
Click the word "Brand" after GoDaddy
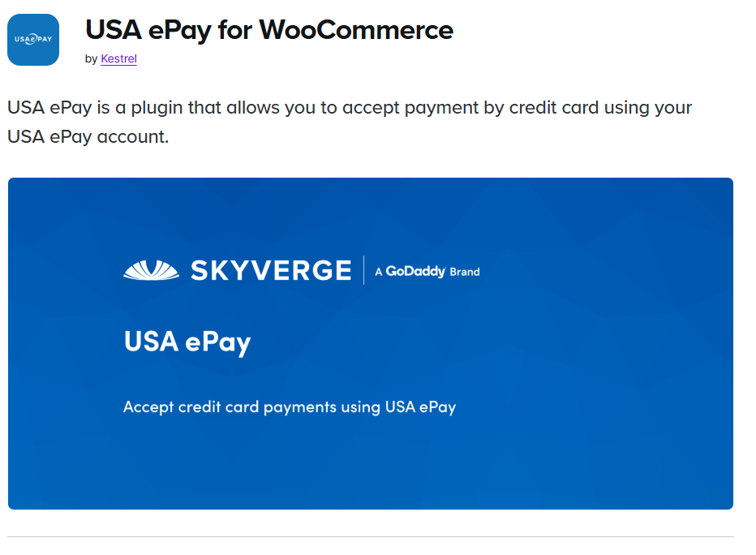click(x=465, y=272)
